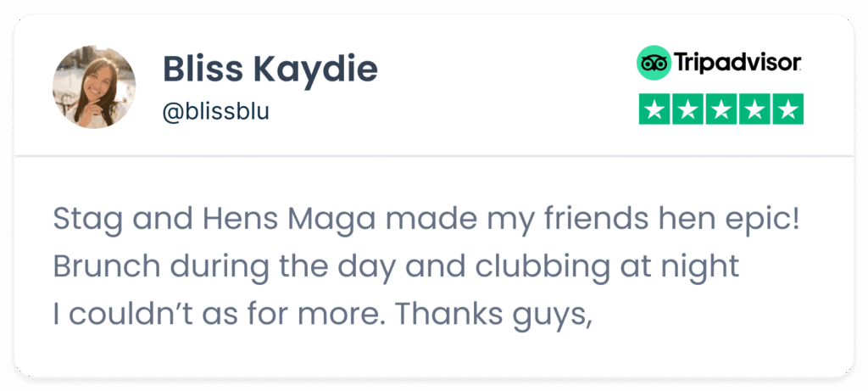
Task: Click the fifth and last rating star
Action: pyautogui.click(x=788, y=109)
